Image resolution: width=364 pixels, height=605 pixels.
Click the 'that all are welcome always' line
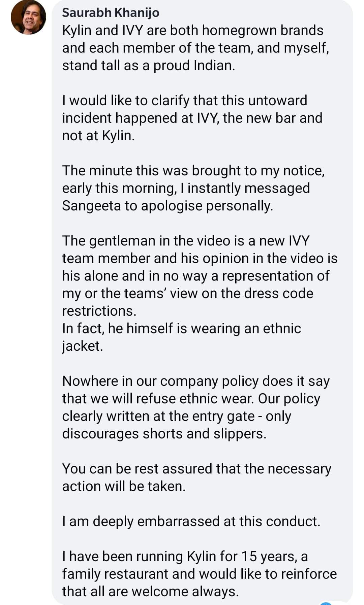pyautogui.click(x=150, y=592)
